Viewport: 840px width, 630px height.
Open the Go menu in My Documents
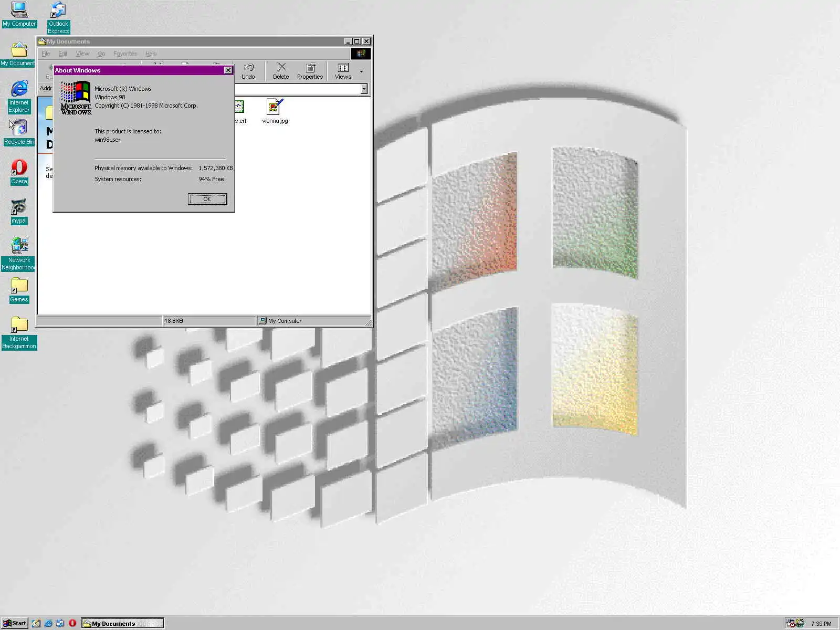[x=101, y=54]
